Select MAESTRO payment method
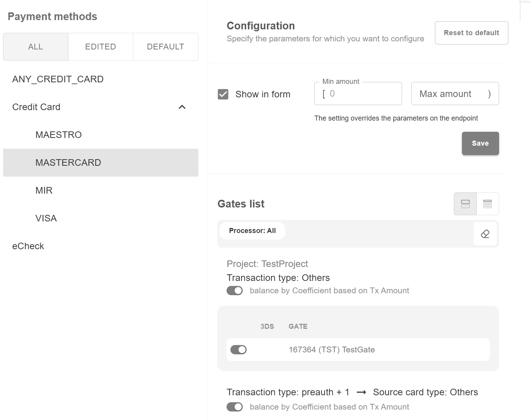 tap(59, 135)
